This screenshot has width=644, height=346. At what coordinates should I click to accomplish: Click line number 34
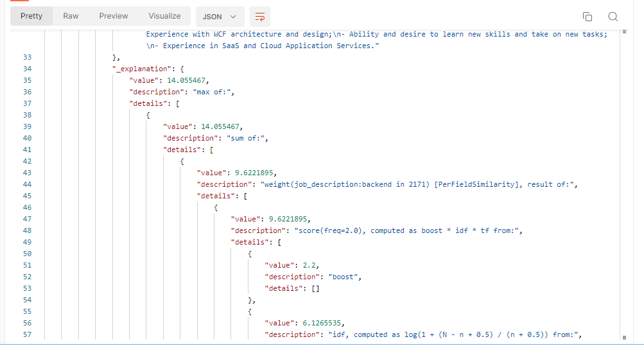pos(27,69)
